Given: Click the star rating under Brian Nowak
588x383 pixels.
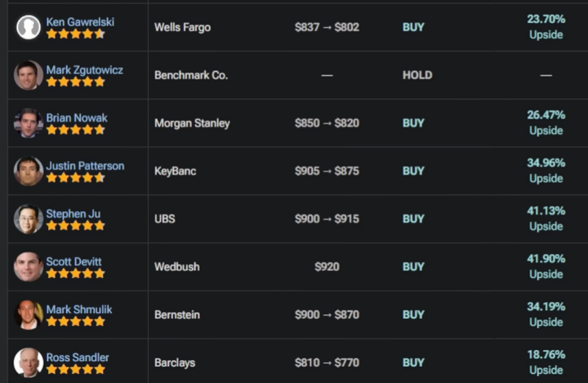Looking at the screenshot, I should coord(76,130).
